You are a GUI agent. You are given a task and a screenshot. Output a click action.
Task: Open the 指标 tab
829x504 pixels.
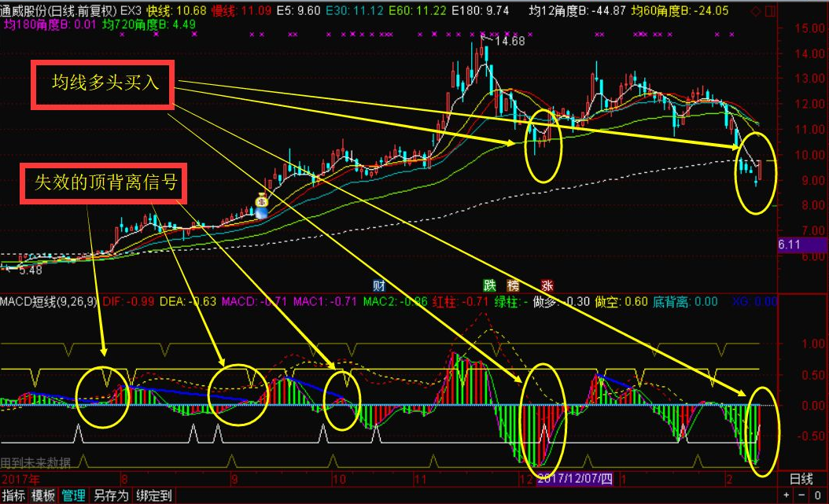[x=13, y=495]
